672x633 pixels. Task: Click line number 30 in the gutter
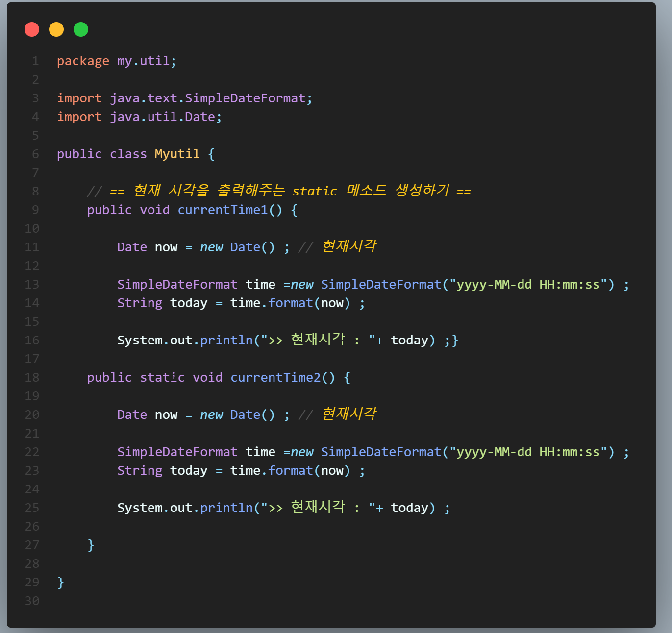tap(32, 601)
